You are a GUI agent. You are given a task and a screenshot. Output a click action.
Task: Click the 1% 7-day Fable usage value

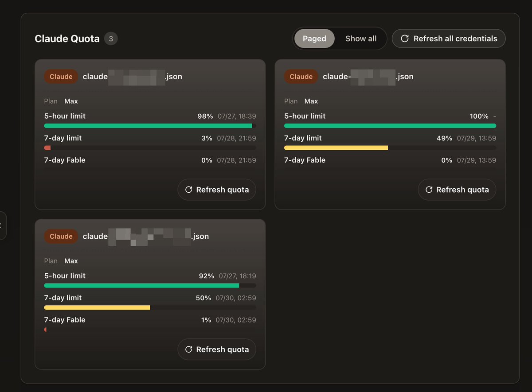(x=206, y=320)
